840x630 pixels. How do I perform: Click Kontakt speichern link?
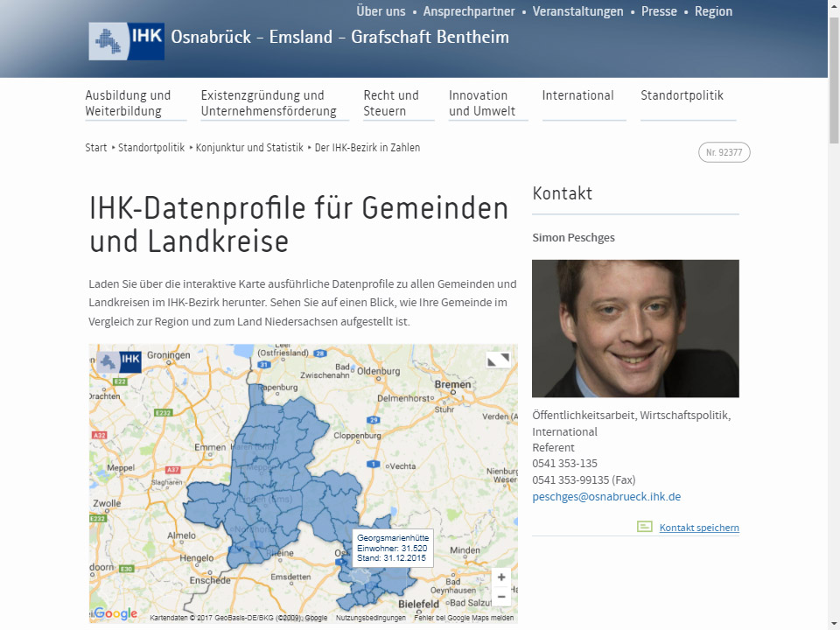click(x=698, y=528)
